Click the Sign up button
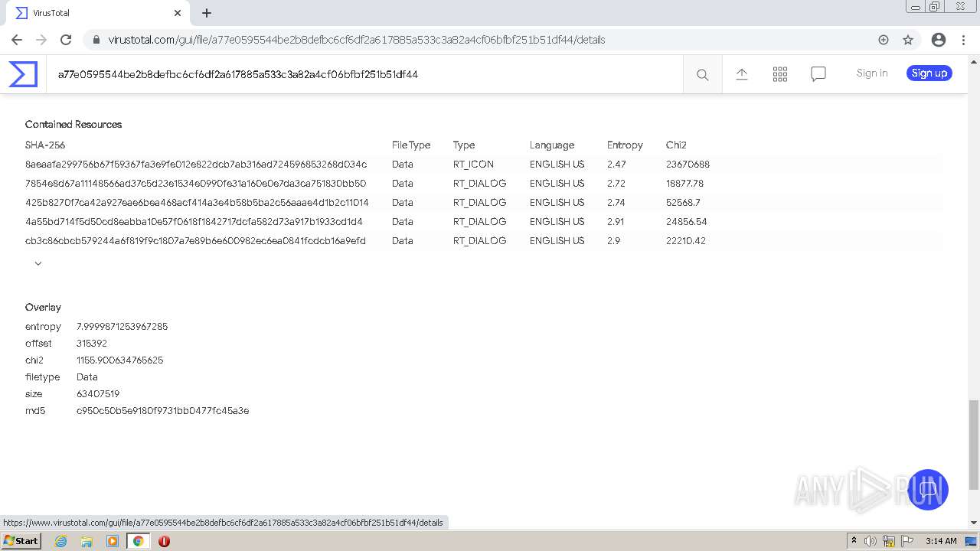This screenshot has height=551, width=980. click(929, 73)
